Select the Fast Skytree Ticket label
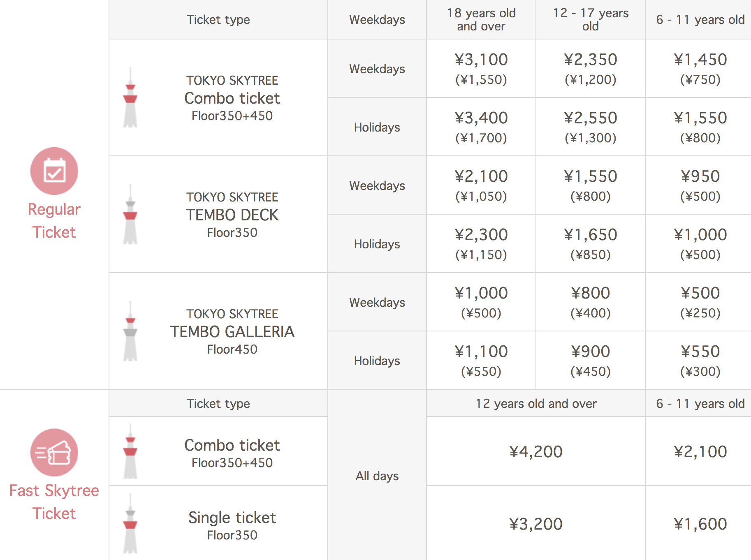 point(54,502)
